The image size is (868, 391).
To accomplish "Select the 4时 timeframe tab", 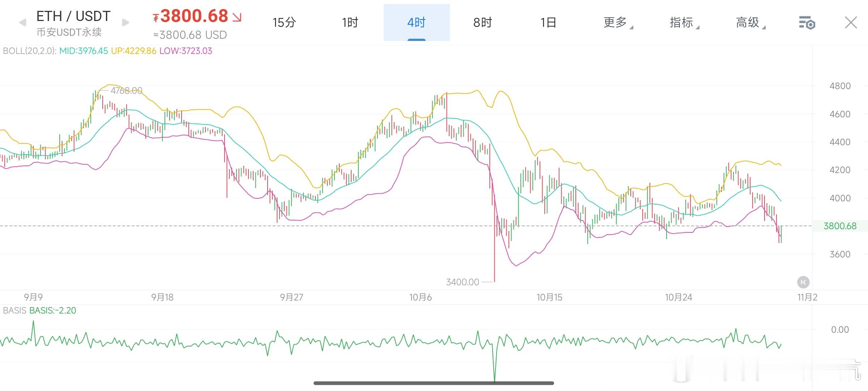I will click(416, 23).
